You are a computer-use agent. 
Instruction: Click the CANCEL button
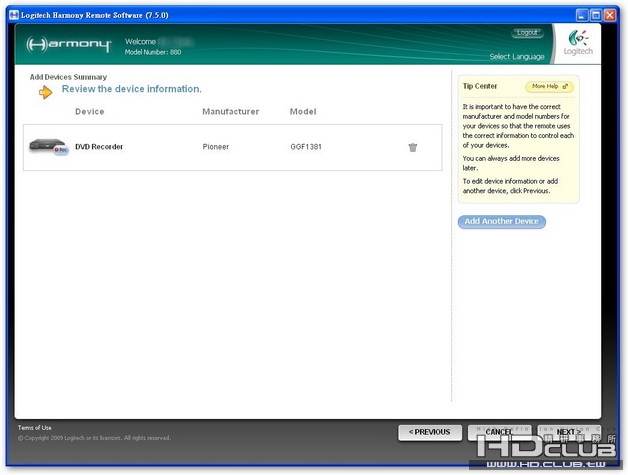[499, 433]
